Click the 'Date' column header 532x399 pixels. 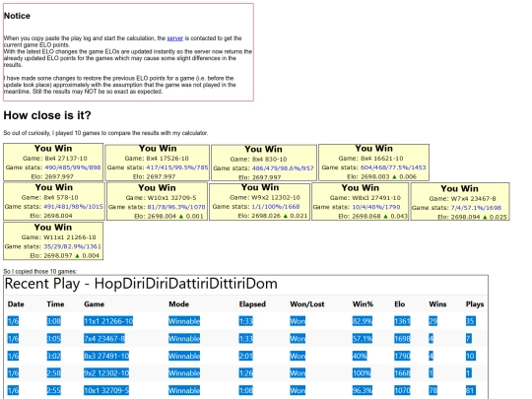[16, 304]
